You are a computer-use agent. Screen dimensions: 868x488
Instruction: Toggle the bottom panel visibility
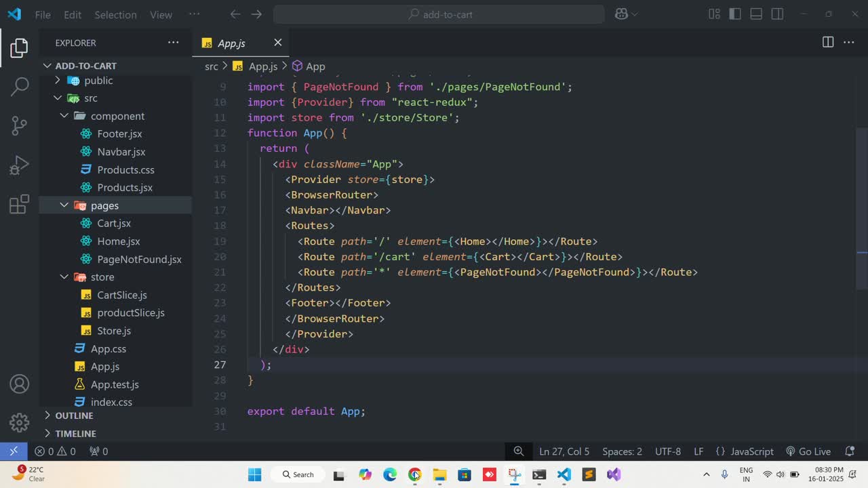756,14
